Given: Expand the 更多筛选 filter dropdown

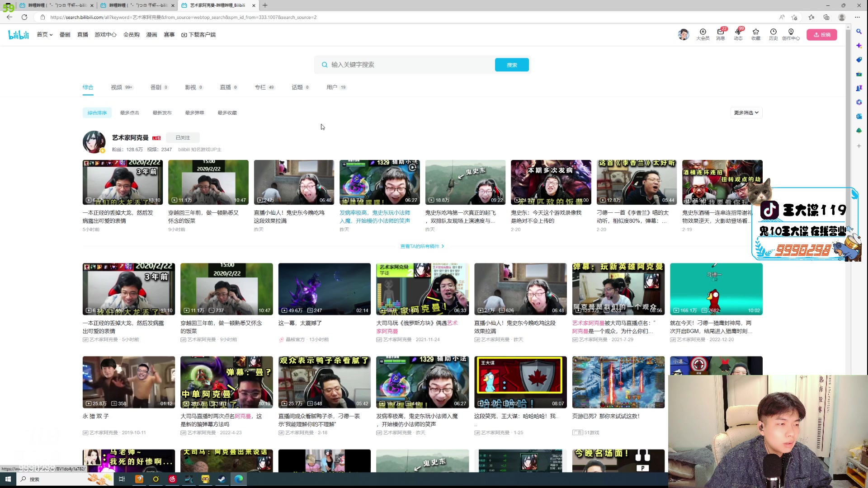Looking at the screenshot, I should tap(746, 113).
